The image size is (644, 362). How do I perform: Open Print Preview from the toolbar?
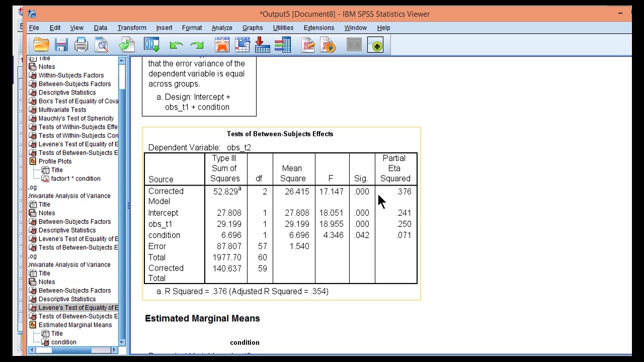click(101, 46)
